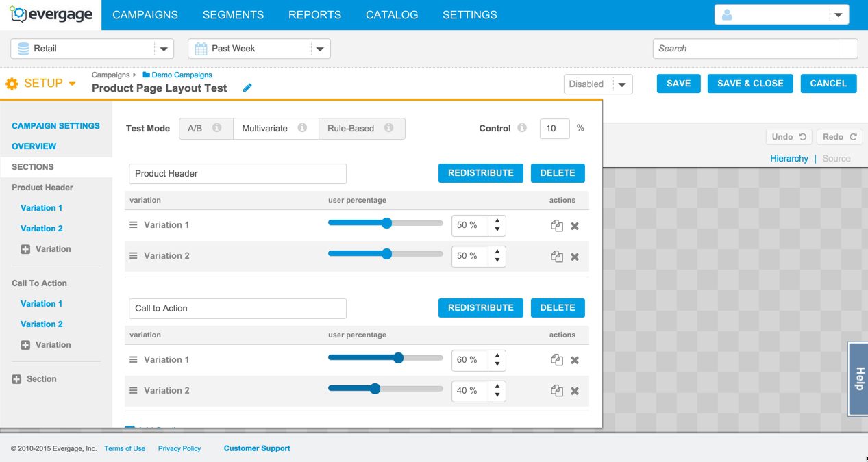Redistribute percentages for Product Header
Screen dimensions: 868x462
tap(480, 173)
